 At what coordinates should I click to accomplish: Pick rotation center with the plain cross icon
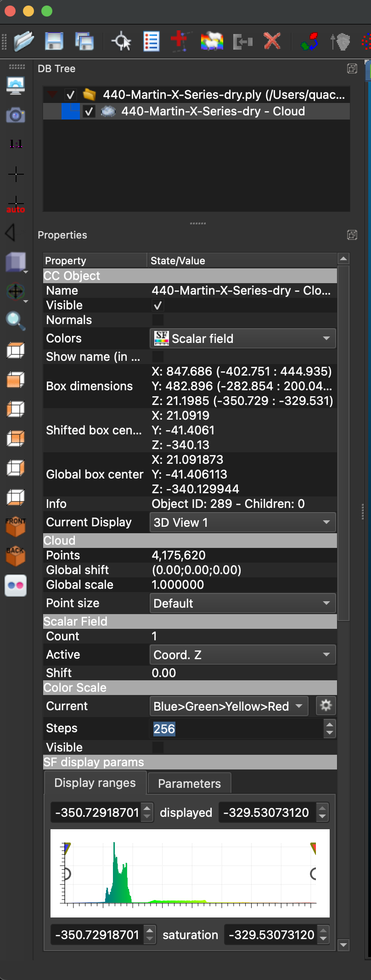16,174
